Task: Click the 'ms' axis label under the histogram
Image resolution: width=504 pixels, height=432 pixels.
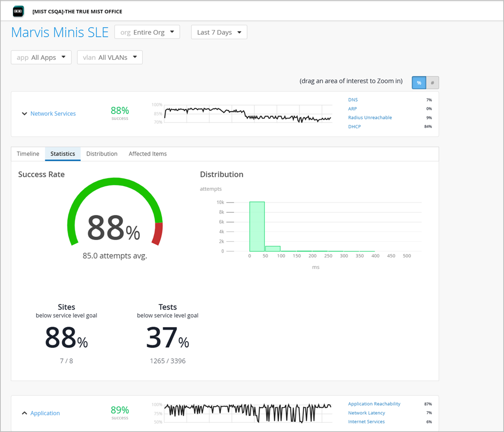Action: pos(316,267)
